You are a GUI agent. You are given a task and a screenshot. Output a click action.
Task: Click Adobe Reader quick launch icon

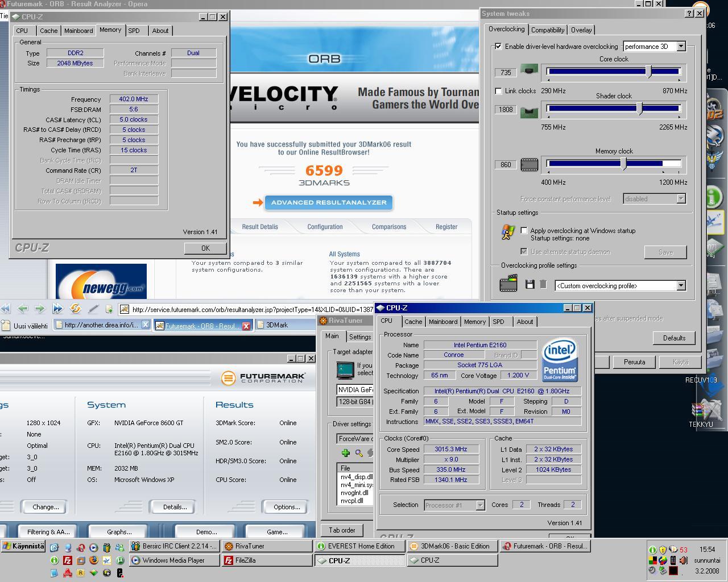tap(68, 573)
